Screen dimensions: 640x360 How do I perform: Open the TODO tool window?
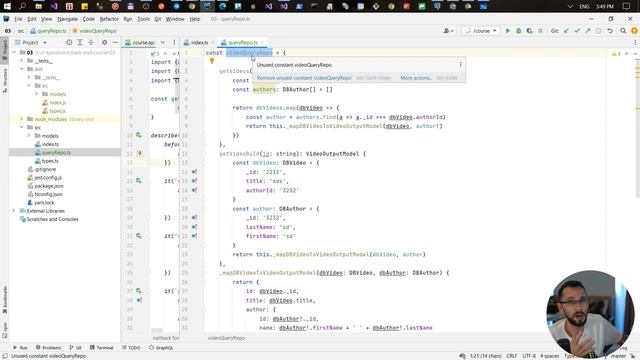(x=131, y=348)
